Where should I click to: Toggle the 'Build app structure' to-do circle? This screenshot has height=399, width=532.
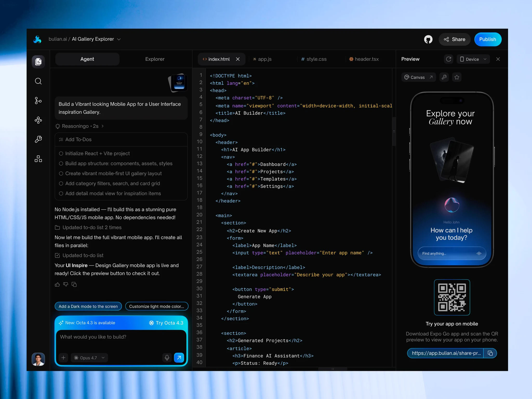tap(61, 163)
